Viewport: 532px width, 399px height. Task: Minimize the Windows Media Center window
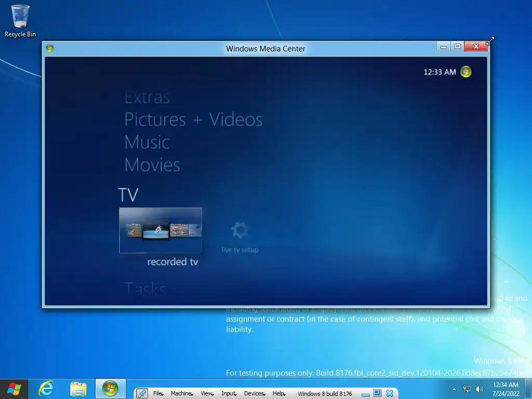click(x=444, y=46)
